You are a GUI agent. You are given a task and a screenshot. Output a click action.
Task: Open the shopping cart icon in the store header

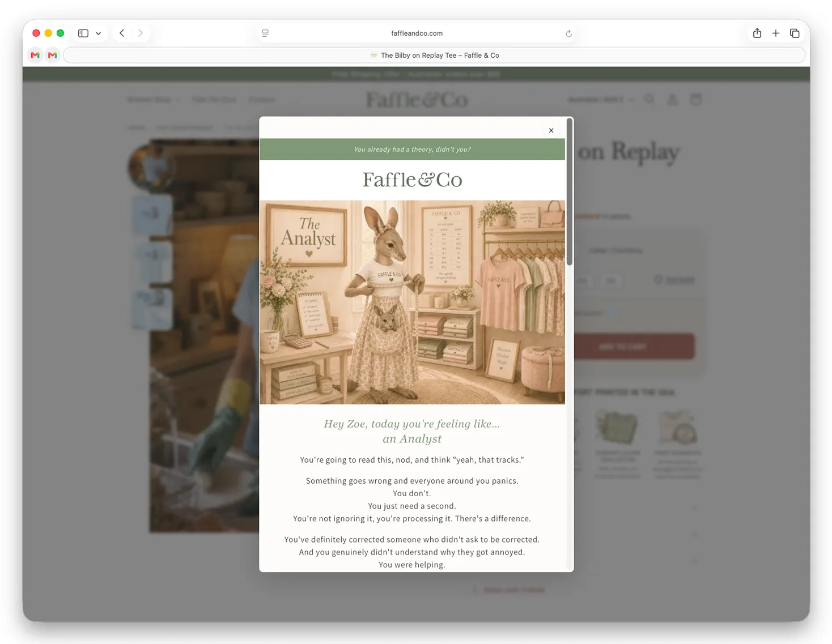point(696,100)
